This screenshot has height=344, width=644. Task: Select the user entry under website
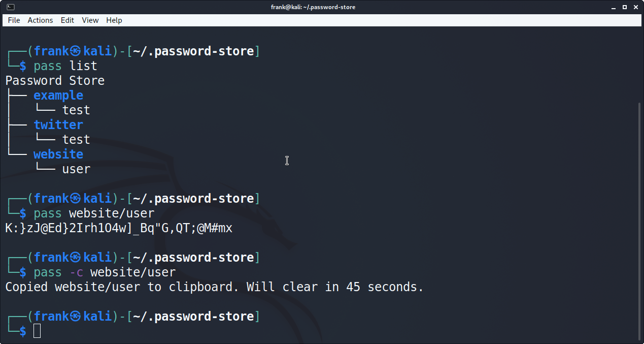pos(76,169)
